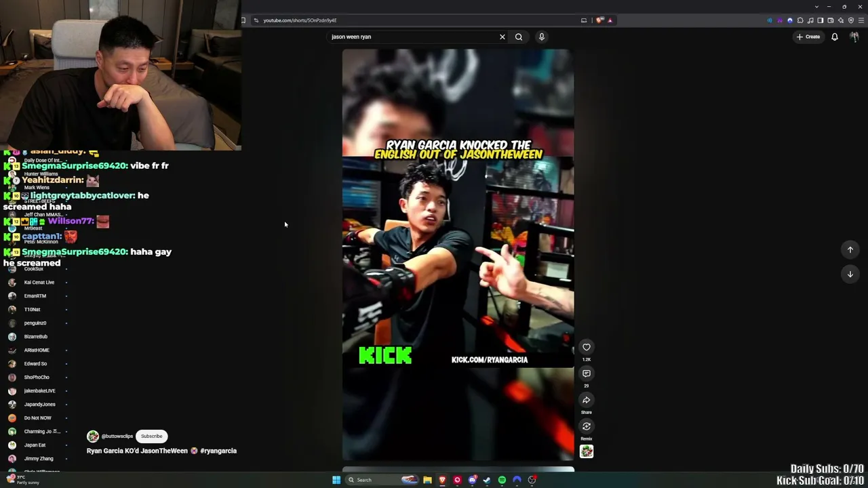Open Brave Wallet icon

click(831, 20)
